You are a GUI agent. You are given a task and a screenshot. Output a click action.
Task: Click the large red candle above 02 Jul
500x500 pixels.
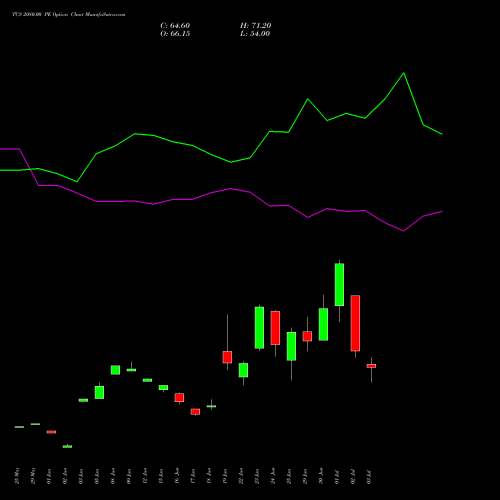pos(355,323)
